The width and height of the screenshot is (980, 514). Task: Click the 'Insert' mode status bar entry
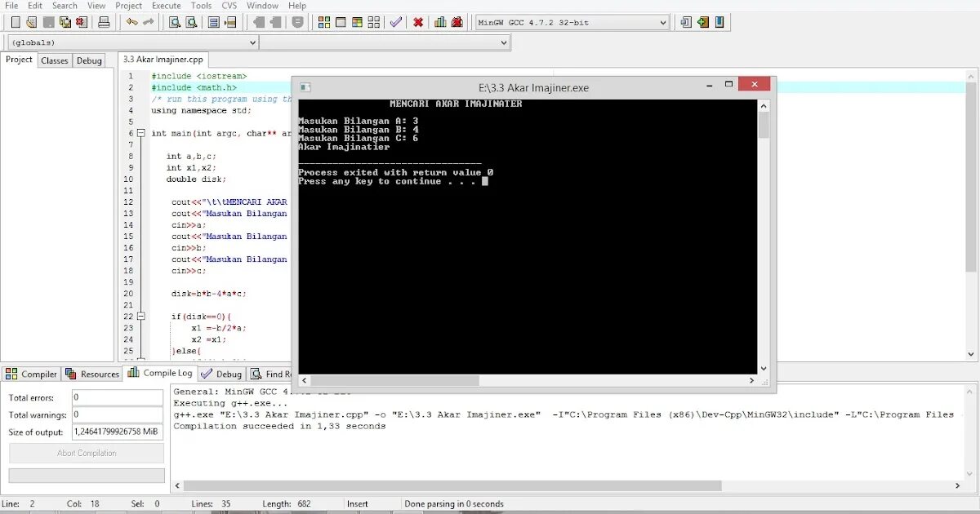(358, 503)
